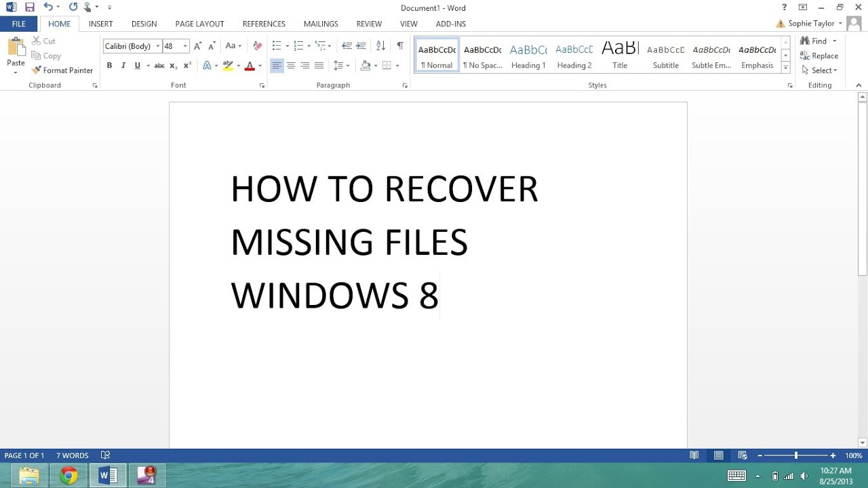The image size is (868, 488).
Task: Toggle strikethrough on the text
Action: 159,66
